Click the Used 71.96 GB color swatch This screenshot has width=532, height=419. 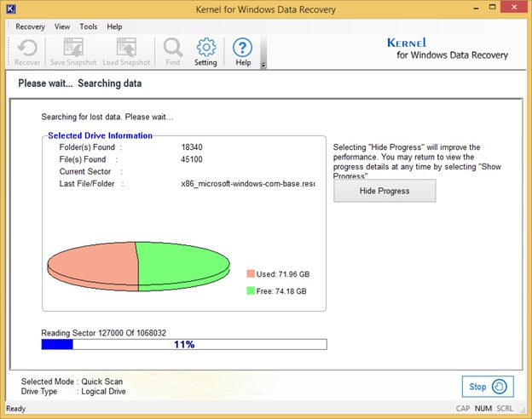(x=251, y=274)
